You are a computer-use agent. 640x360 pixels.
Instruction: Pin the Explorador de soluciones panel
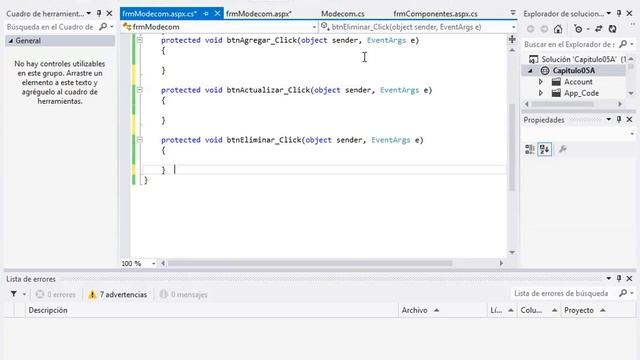click(x=619, y=13)
